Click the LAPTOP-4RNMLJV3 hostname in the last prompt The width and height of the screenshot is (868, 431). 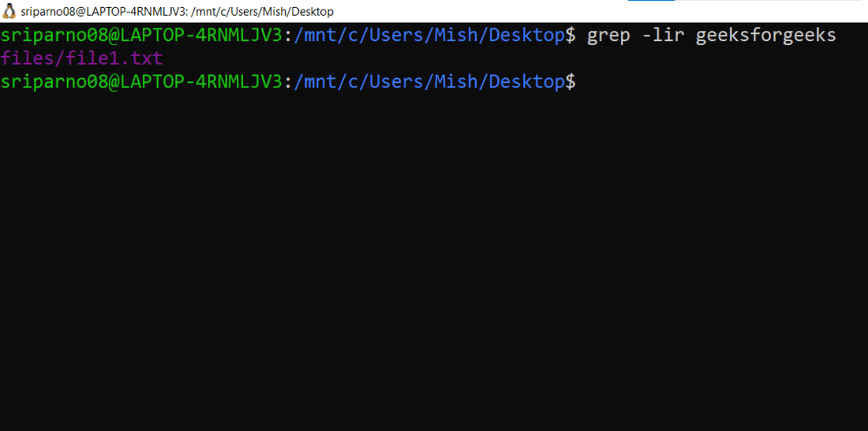201,81
